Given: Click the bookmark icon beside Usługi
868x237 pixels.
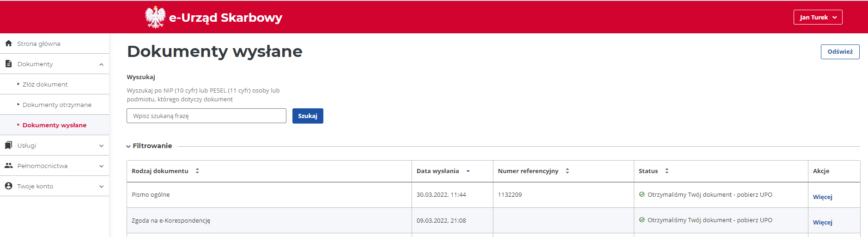Looking at the screenshot, I should click(x=8, y=145).
